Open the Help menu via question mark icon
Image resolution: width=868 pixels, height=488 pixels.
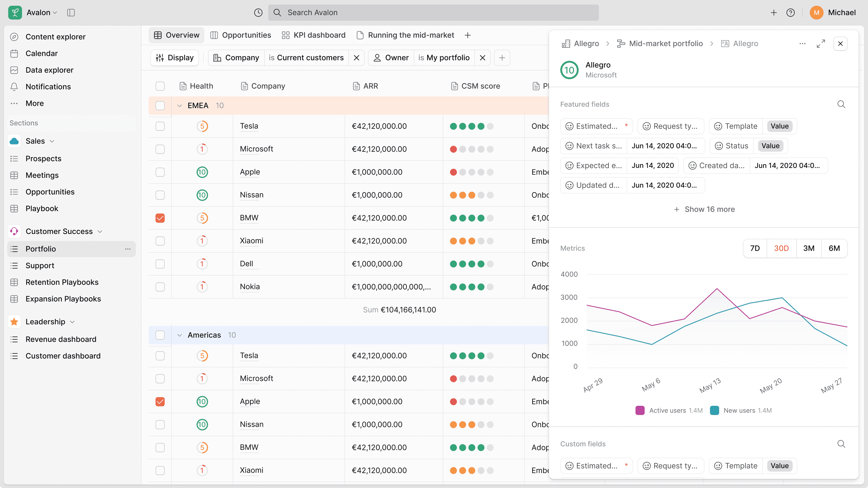click(791, 12)
